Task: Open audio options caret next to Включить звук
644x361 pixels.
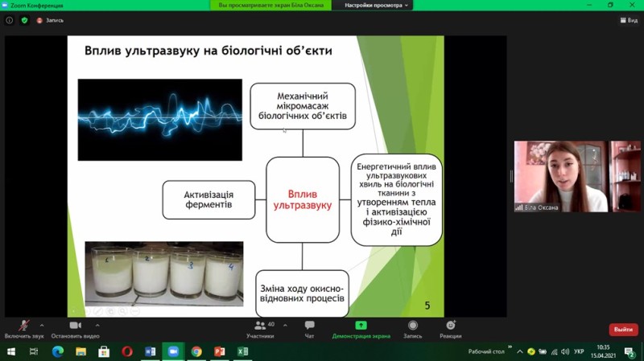Action: (x=42, y=326)
